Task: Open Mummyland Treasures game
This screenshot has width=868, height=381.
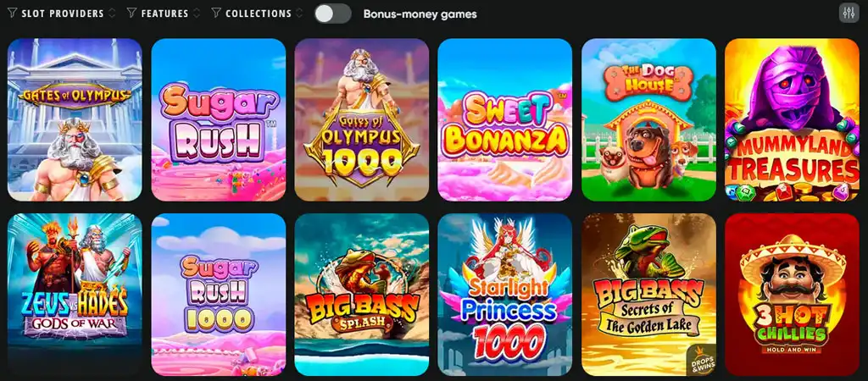Action: 792,119
